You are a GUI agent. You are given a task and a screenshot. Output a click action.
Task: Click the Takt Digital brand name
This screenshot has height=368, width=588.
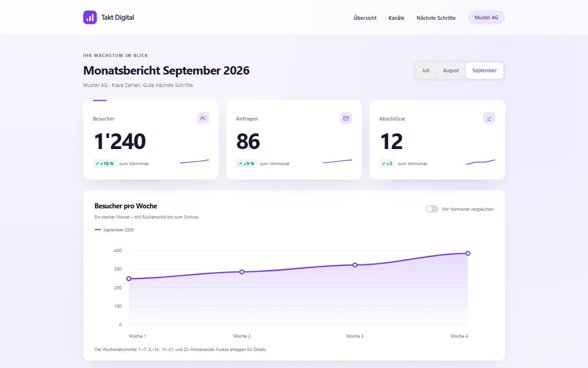pyautogui.click(x=118, y=17)
